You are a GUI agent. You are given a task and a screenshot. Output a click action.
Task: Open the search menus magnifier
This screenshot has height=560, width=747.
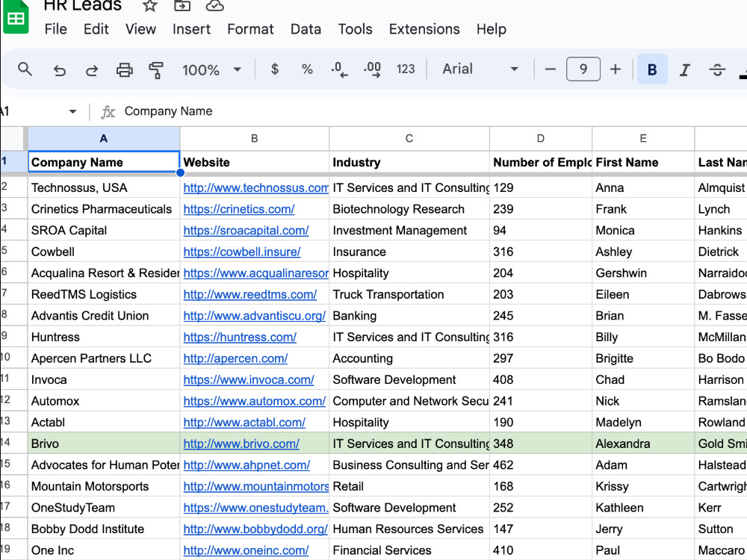(x=25, y=69)
